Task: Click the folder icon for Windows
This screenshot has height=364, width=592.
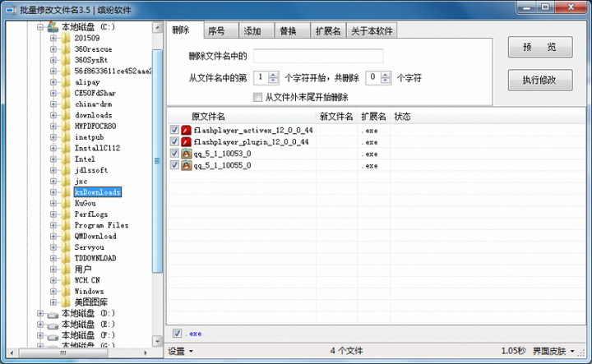Action: click(66, 291)
